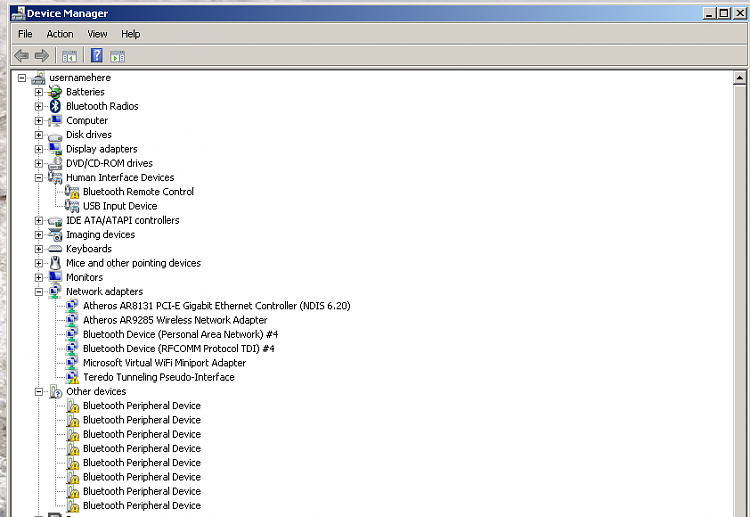The height and width of the screenshot is (517, 750).
Task: Expand the Computer category
Action: [39, 121]
